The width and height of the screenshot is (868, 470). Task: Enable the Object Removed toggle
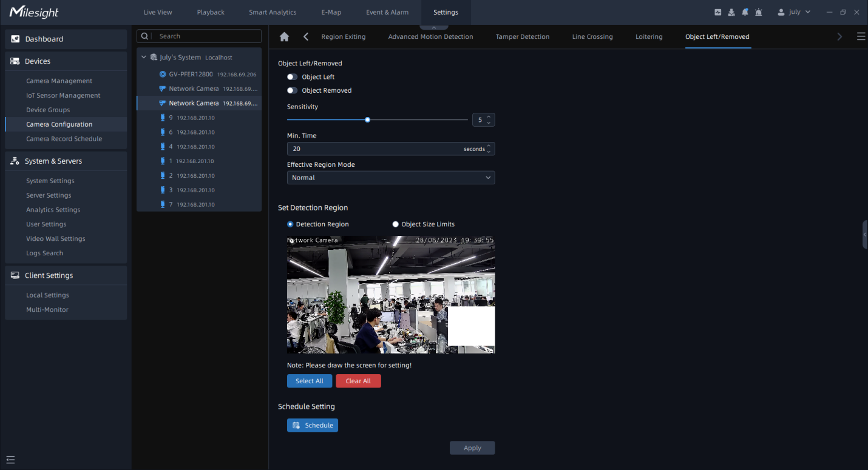point(293,90)
